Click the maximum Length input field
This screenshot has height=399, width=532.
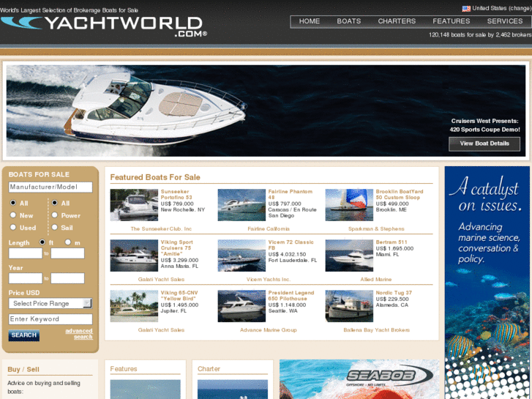67,253
